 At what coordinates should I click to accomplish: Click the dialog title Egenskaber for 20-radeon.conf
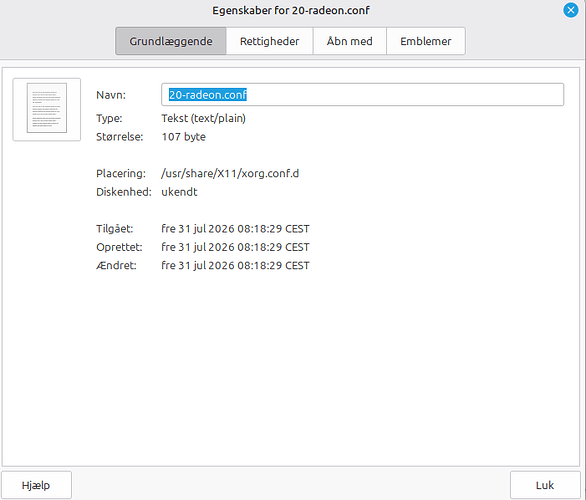point(291,10)
